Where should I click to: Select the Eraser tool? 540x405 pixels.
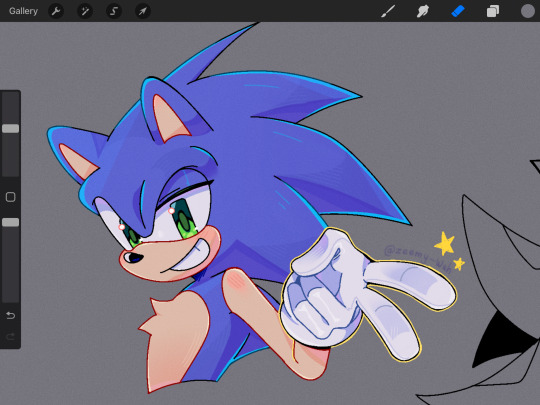(x=458, y=11)
